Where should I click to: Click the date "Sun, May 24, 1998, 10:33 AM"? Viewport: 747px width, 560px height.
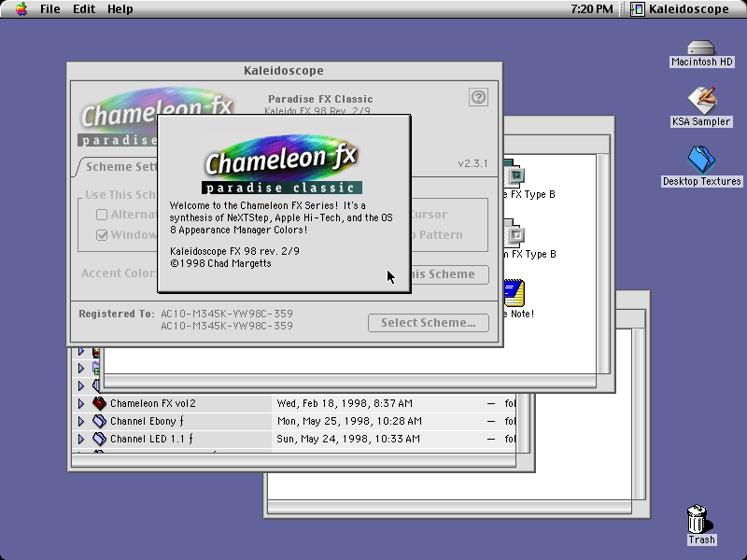pyautogui.click(x=348, y=439)
